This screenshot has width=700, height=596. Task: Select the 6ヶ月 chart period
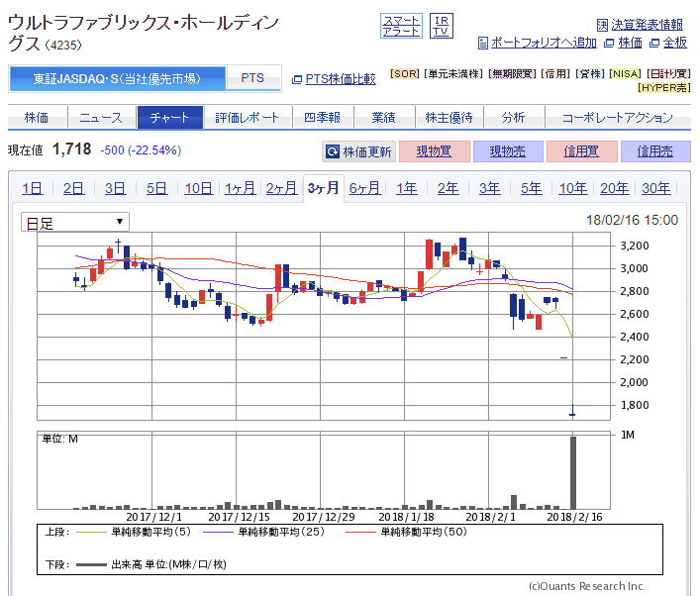pyautogui.click(x=365, y=188)
